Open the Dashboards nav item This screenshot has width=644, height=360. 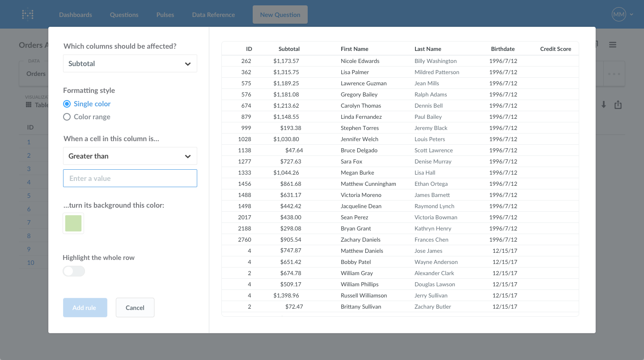pos(76,15)
